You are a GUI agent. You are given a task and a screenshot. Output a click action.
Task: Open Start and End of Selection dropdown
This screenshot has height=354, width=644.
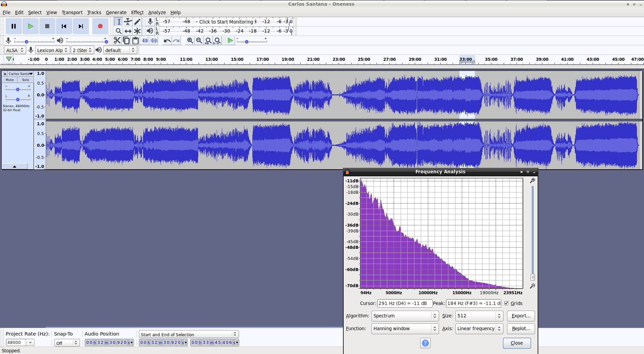point(189,334)
